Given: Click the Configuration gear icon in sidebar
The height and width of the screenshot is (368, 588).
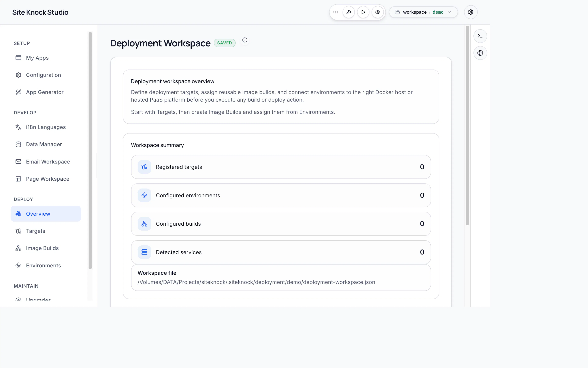Looking at the screenshot, I should [19, 75].
